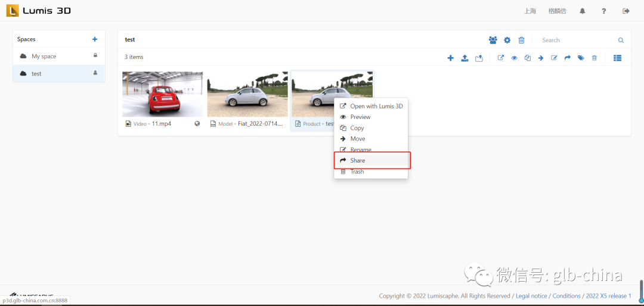644x306 pixels.
Task: Open the 2022 X5 release 1 link
Action: (609, 296)
